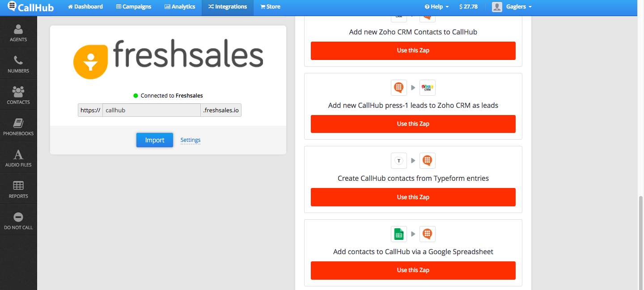Use the Google Spreadsheet zap

click(x=413, y=270)
